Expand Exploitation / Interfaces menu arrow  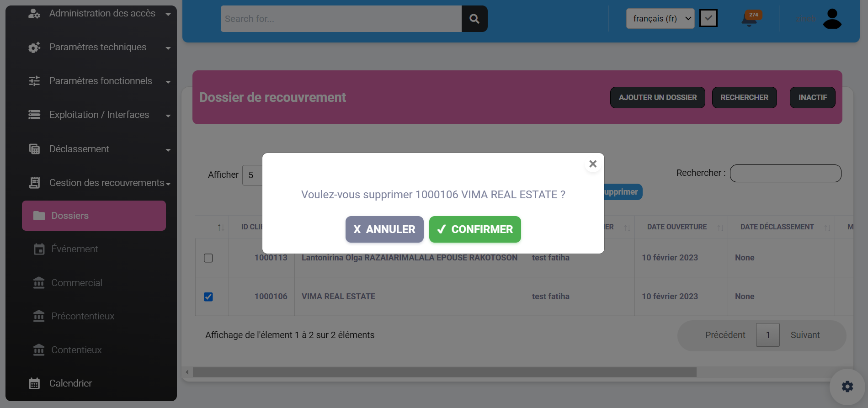(x=168, y=116)
